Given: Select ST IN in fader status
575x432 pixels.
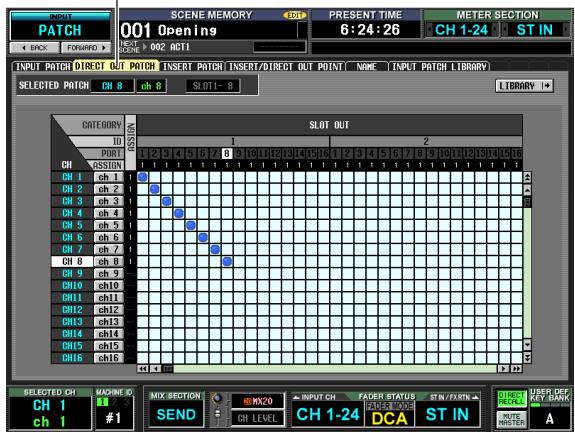Looking at the screenshot, I should [x=447, y=414].
